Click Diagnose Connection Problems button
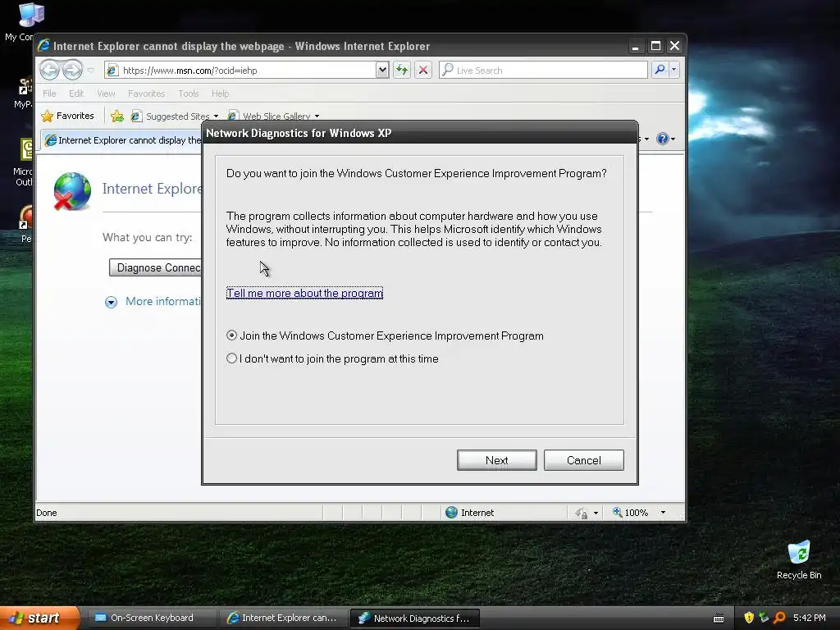Image resolution: width=840 pixels, height=630 pixels. pyautogui.click(x=155, y=267)
